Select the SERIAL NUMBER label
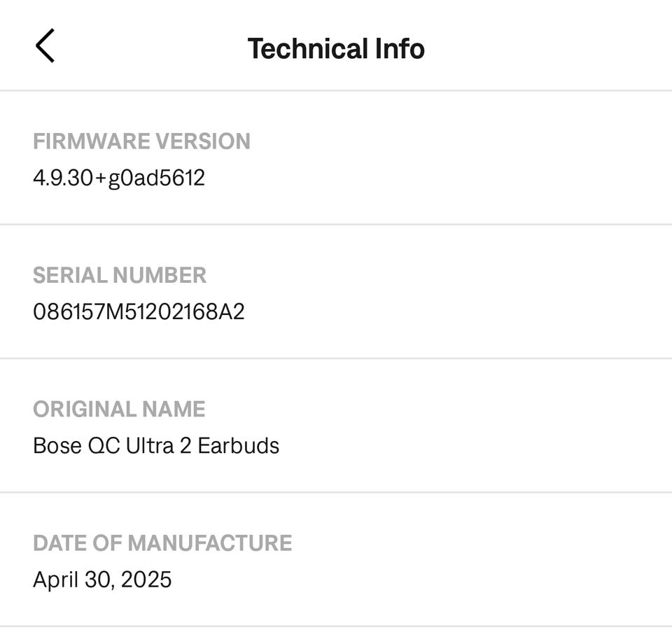 [x=120, y=275]
